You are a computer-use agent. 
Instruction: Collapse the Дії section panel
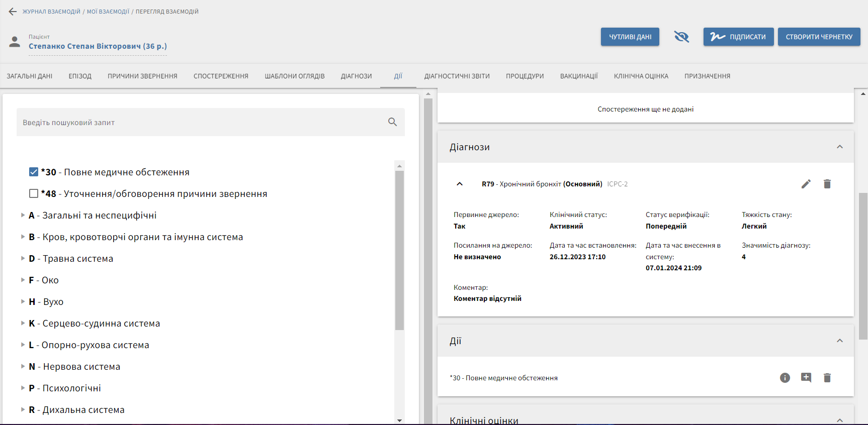(839, 341)
